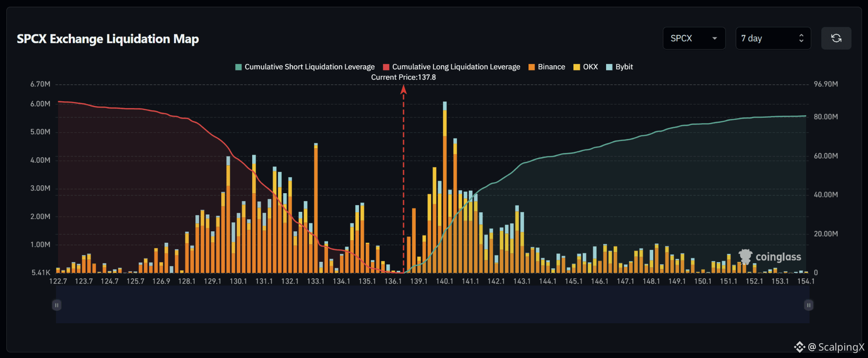Click the SPCX Exchange Liquidation Map title
Viewport: 868px width, 358px height.
(108, 39)
